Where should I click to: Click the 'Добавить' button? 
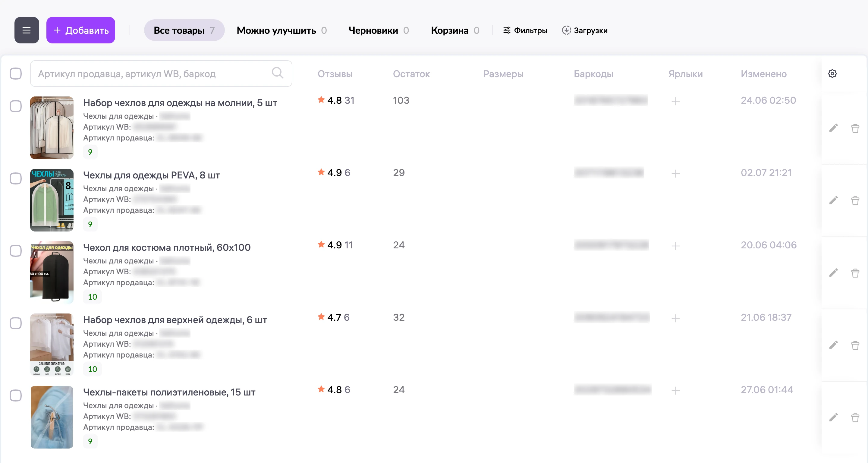click(x=80, y=30)
